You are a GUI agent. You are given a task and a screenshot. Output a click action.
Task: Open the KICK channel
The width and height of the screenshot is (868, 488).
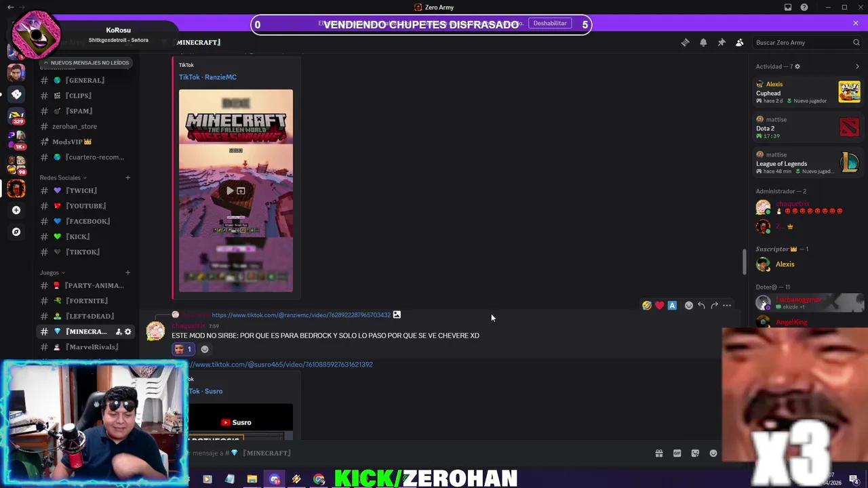(85, 237)
